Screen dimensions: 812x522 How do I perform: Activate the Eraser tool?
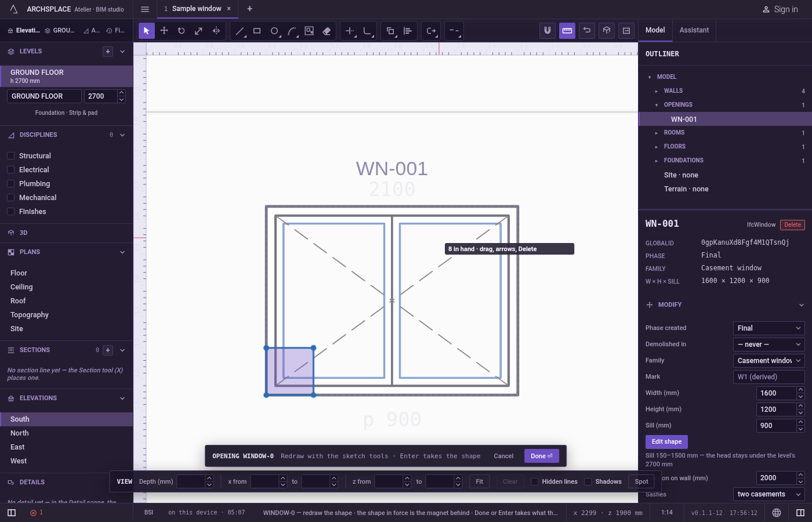(327, 31)
